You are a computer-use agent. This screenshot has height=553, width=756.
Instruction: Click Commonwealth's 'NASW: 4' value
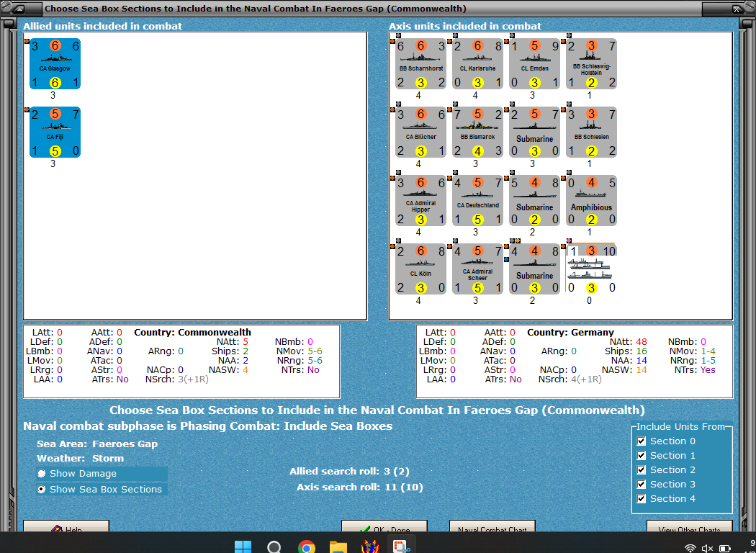228,370
